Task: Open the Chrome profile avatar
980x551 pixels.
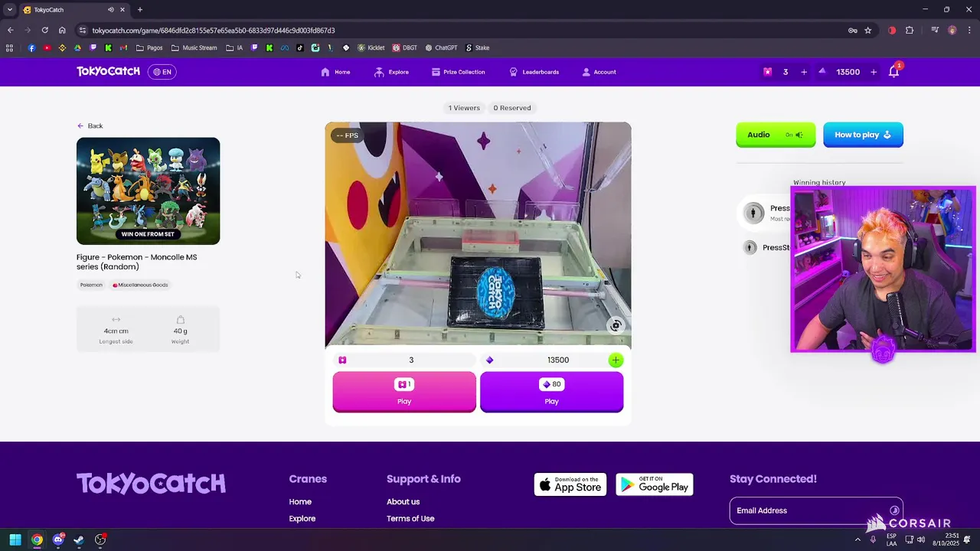Action: [x=952, y=31]
